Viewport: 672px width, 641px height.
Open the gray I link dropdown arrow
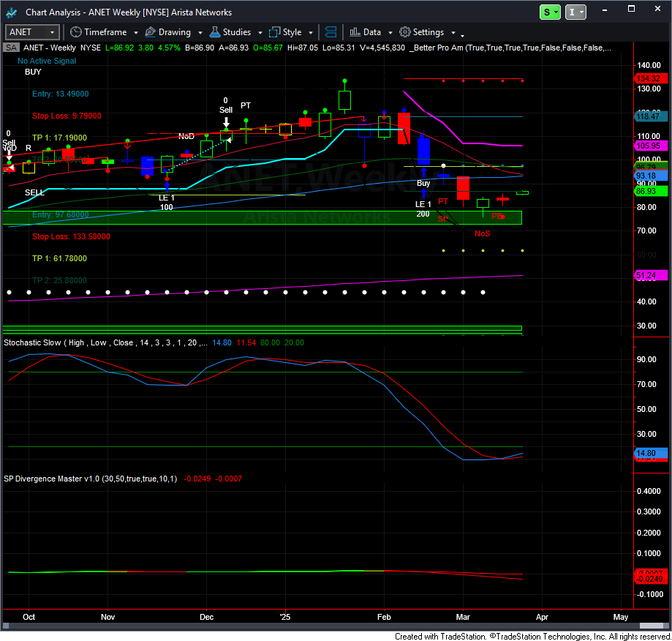pyautogui.click(x=581, y=12)
